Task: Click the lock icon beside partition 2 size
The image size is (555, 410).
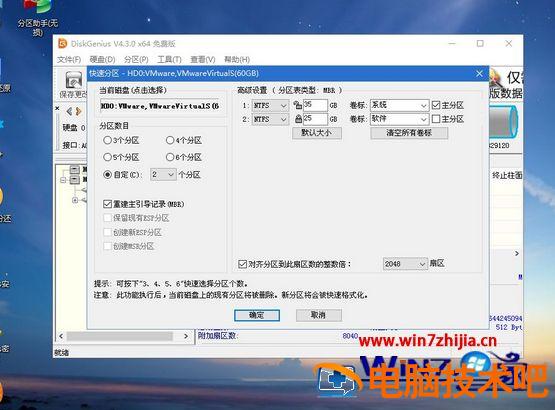Action: [298, 119]
